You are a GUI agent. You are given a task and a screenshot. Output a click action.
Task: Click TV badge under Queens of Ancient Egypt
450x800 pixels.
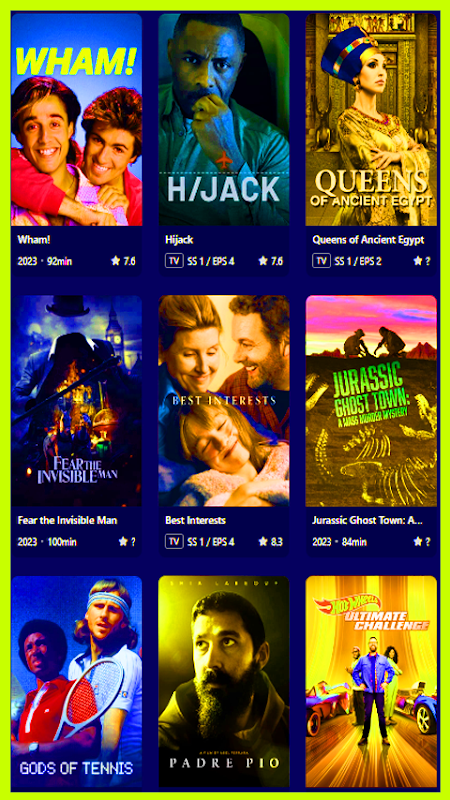(321, 261)
